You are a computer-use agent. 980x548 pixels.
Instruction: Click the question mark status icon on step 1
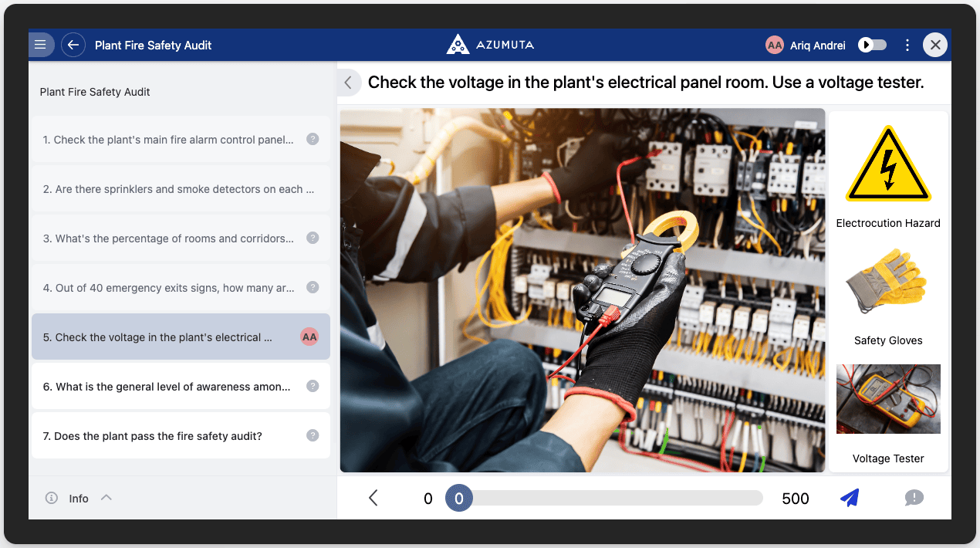tap(313, 139)
